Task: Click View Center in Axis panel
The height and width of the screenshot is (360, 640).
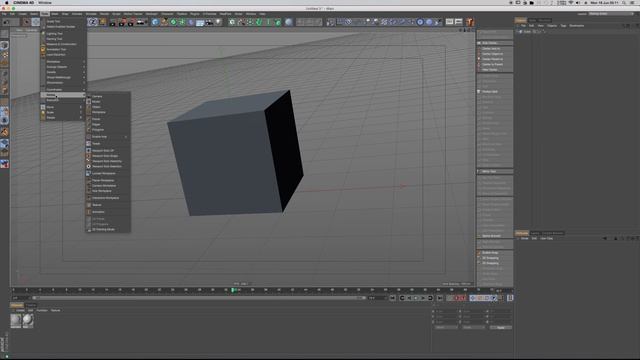Action: [490, 70]
